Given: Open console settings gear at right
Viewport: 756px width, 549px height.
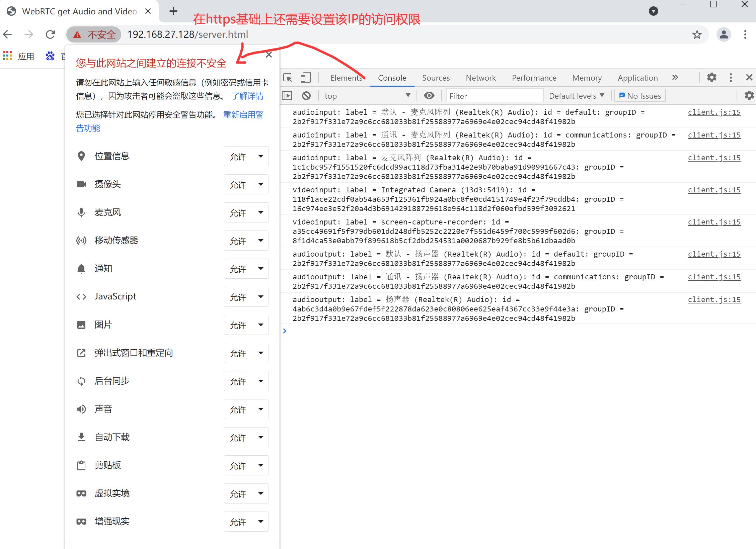Looking at the screenshot, I should [x=749, y=96].
